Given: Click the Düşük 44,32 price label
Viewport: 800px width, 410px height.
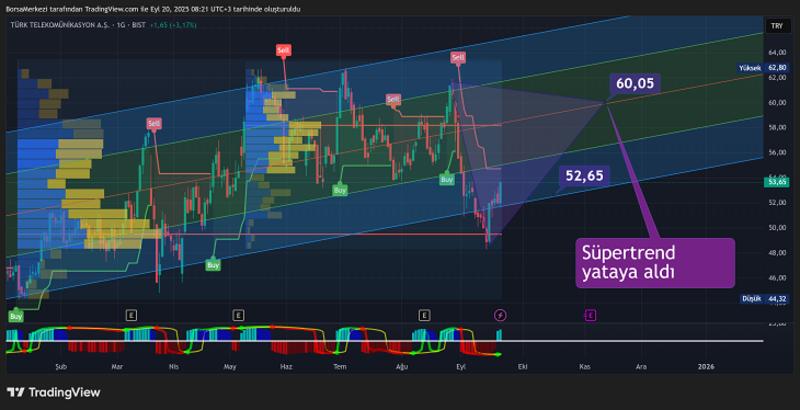Looking at the screenshot, I should [x=763, y=299].
